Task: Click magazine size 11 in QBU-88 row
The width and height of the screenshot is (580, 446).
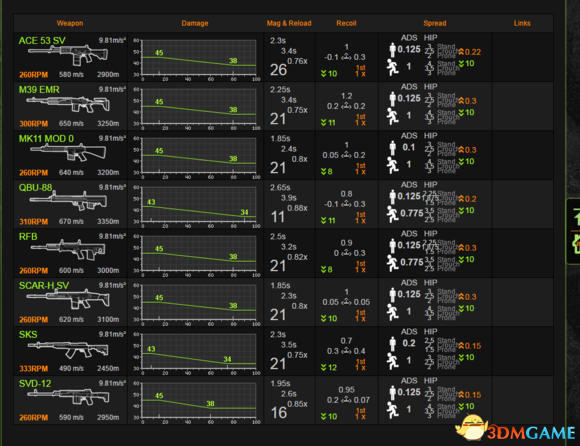Action: [x=278, y=217]
